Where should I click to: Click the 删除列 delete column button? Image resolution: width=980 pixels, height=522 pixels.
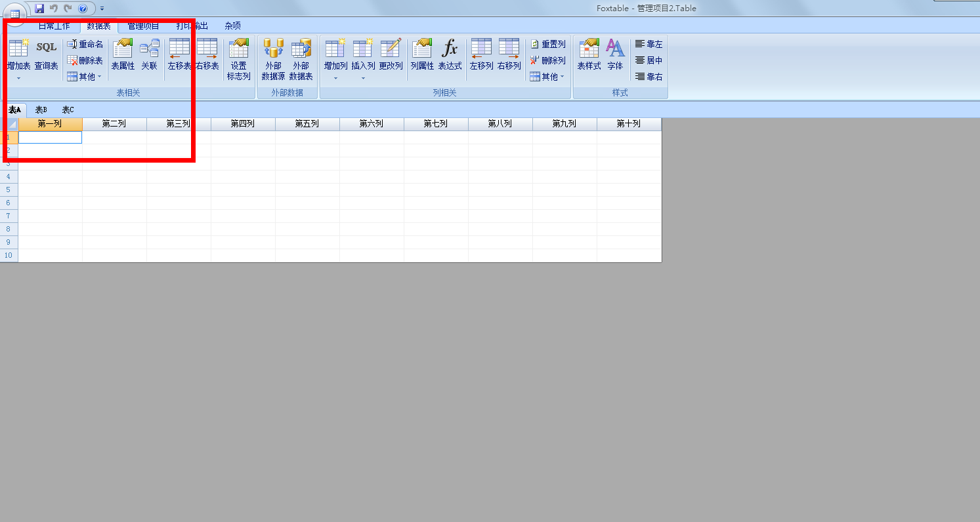(547, 60)
